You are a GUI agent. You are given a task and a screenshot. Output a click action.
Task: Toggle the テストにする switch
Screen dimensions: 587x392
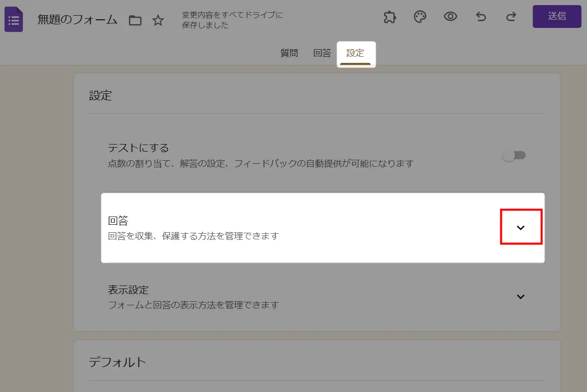(x=514, y=155)
